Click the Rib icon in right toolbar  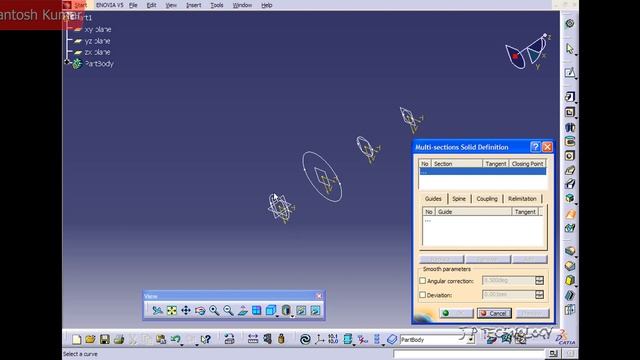coord(570,170)
